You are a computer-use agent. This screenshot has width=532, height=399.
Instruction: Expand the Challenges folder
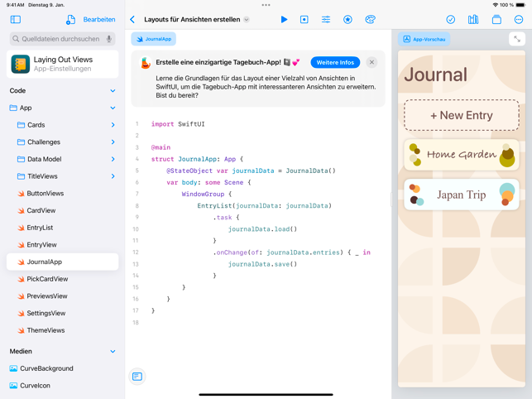tap(113, 142)
